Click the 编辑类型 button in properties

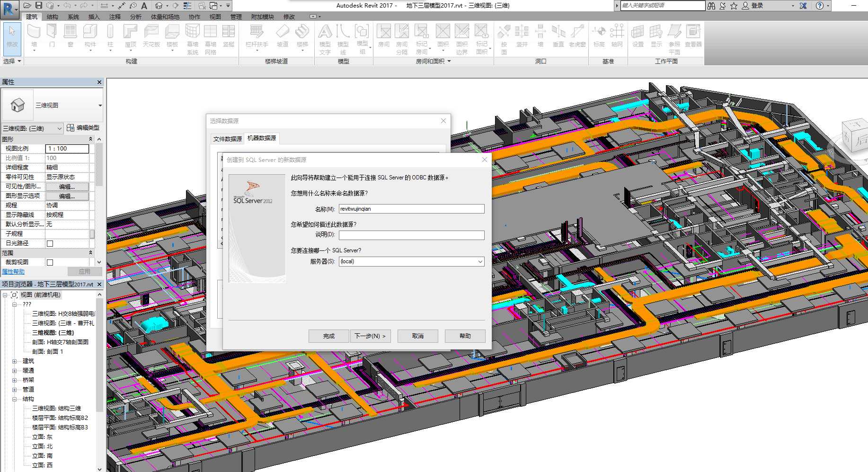(x=83, y=128)
